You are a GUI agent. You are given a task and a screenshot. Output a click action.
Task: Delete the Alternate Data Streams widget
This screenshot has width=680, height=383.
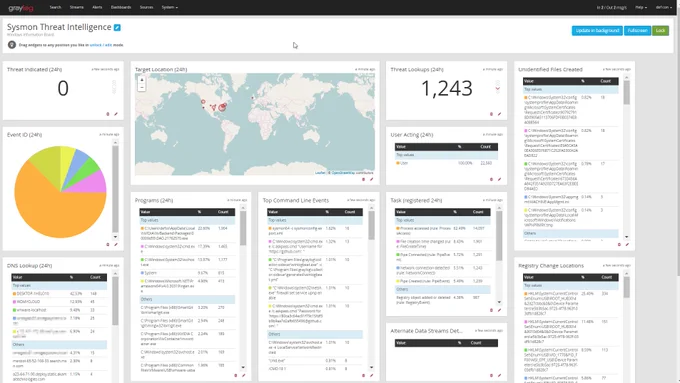(x=491, y=376)
